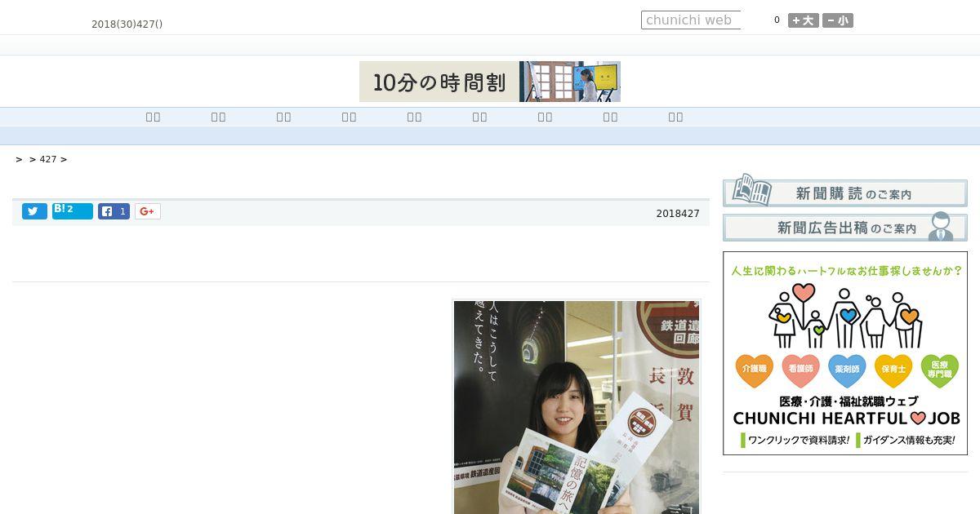
Task: Share the article via the Twitter button
Action: [x=34, y=211]
